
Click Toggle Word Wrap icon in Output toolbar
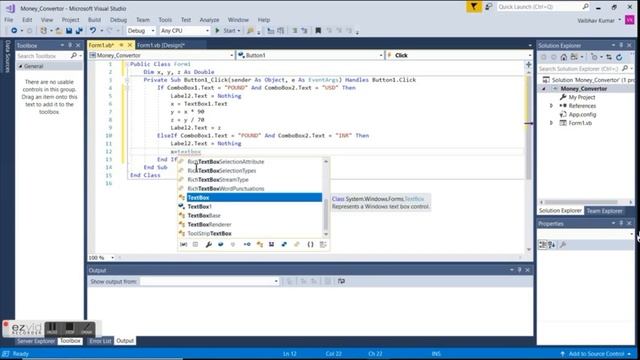[x=341, y=281]
